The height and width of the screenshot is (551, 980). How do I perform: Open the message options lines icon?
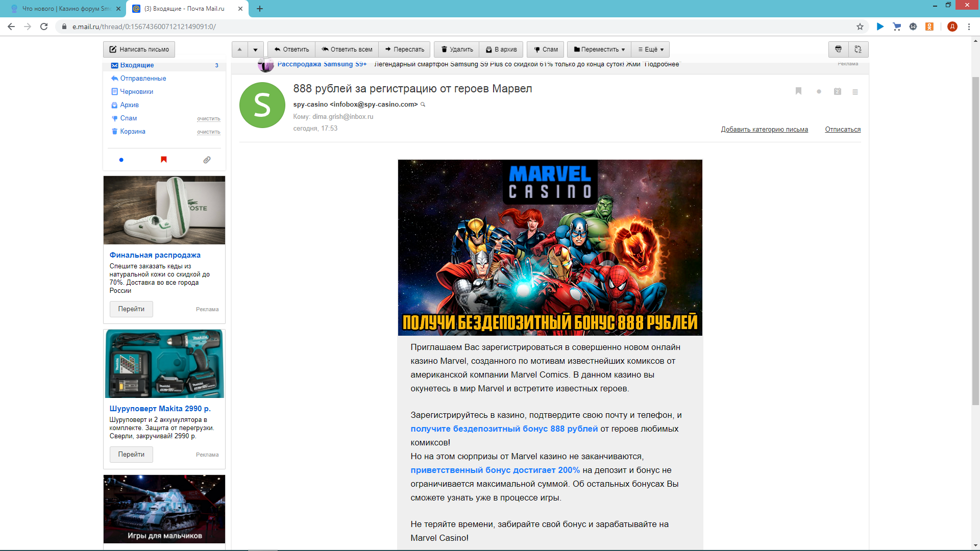(855, 92)
